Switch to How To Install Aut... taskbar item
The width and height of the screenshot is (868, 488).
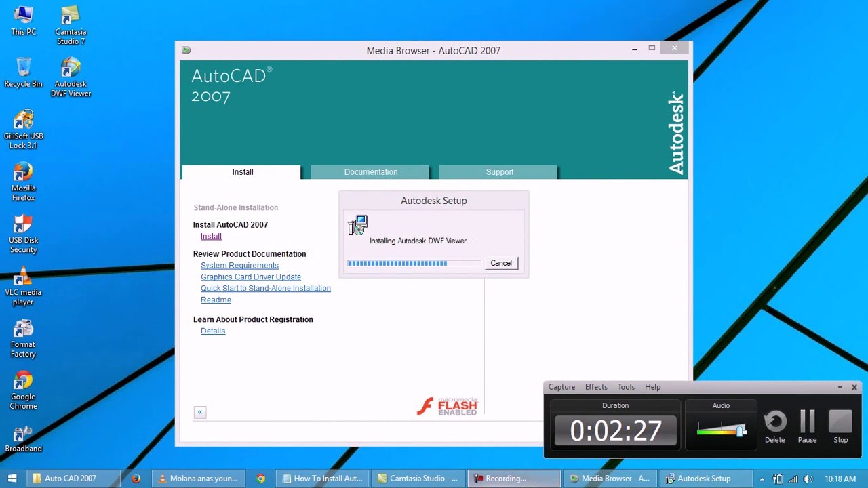(323, 478)
